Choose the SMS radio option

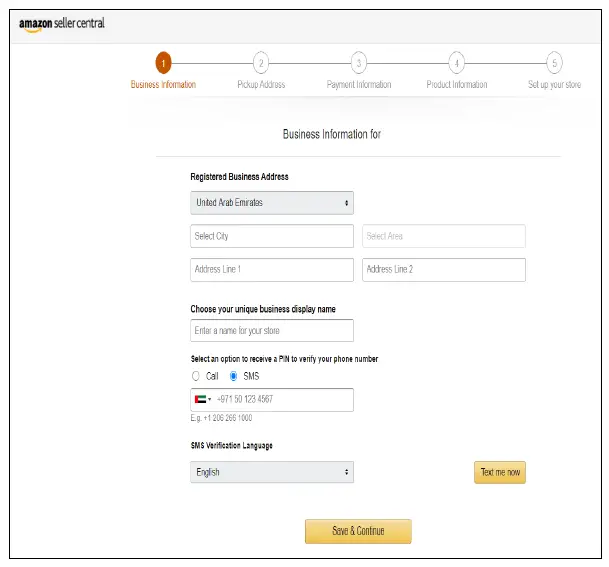pyautogui.click(x=233, y=376)
